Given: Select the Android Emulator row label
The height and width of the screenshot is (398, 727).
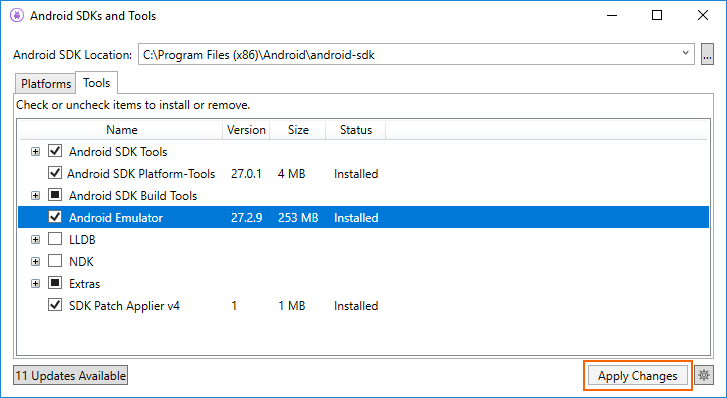Looking at the screenshot, I should (116, 218).
